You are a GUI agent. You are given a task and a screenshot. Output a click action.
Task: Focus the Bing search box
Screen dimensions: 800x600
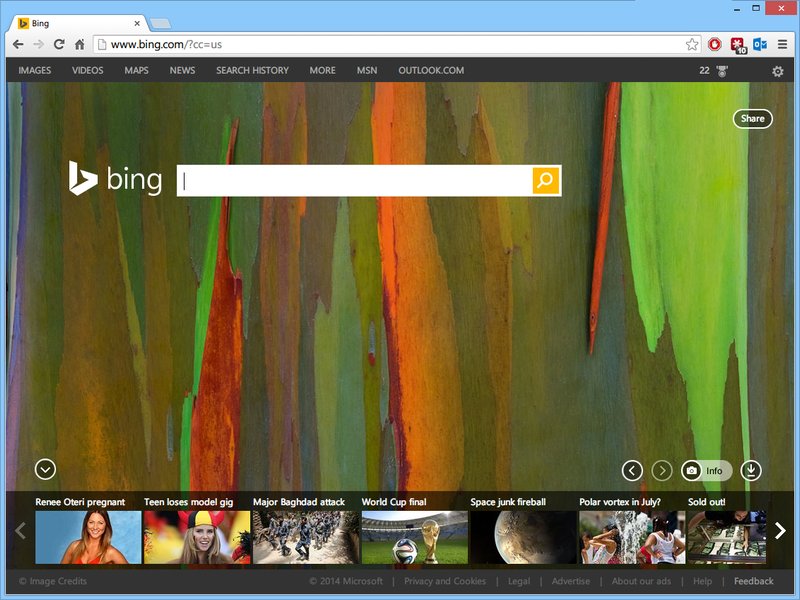point(355,180)
